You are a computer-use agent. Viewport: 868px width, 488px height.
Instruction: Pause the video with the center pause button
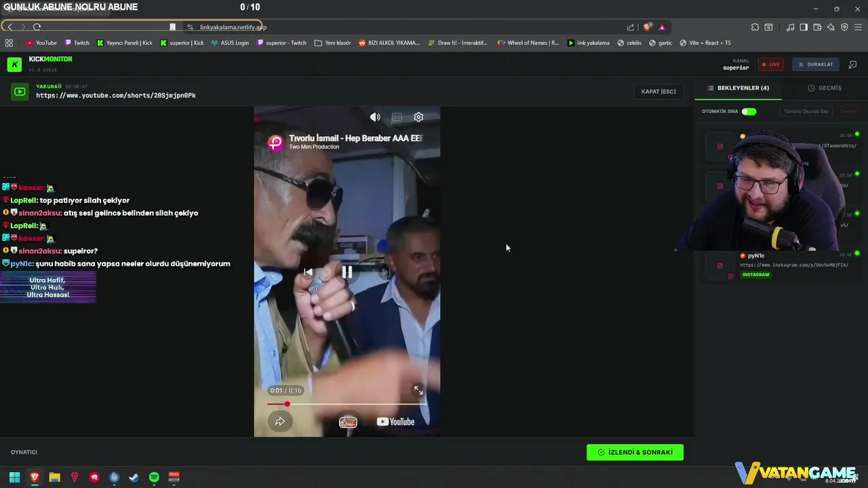(x=347, y=272)
